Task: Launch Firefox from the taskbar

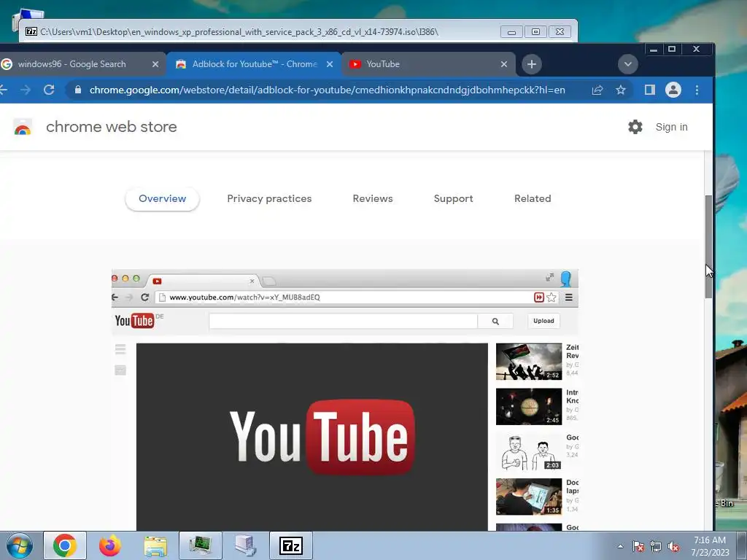Action: tap(110, 545)
